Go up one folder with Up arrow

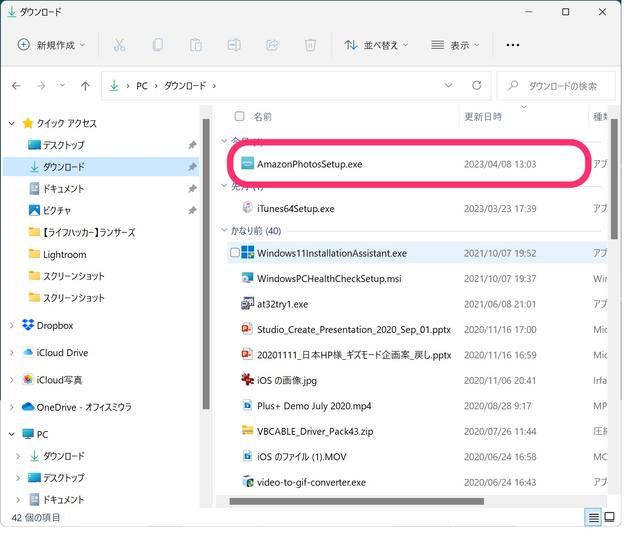[86, 86]
